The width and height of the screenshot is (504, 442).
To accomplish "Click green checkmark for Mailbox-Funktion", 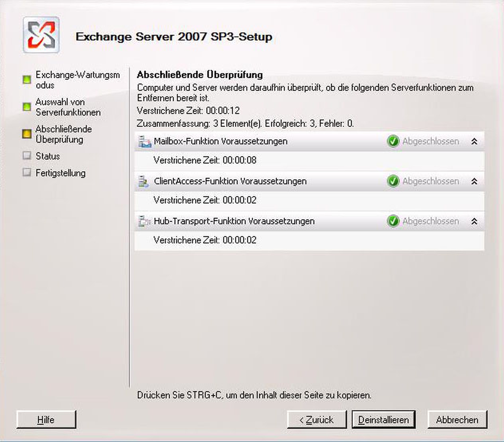I will click(x=393, y=141).
